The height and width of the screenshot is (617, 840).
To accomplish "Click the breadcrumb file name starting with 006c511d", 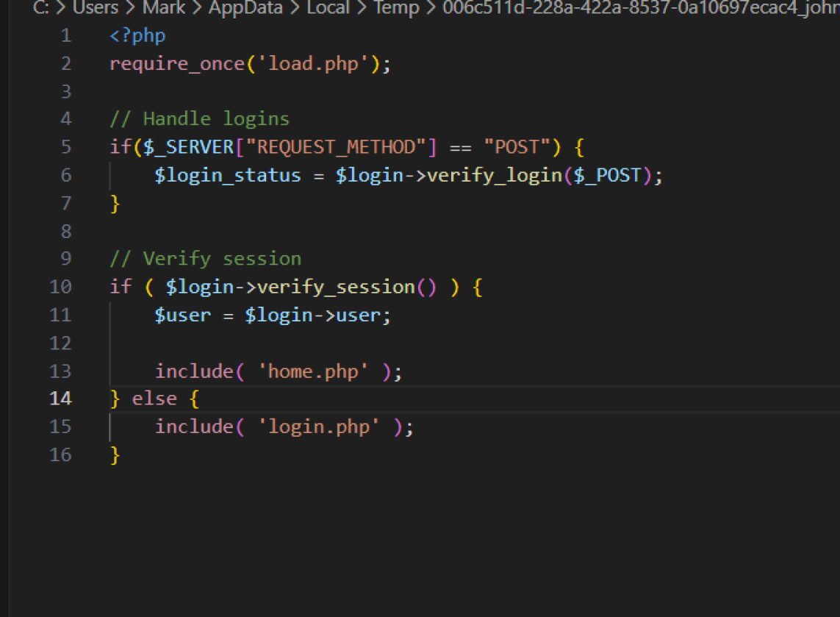I will [639, 8].
